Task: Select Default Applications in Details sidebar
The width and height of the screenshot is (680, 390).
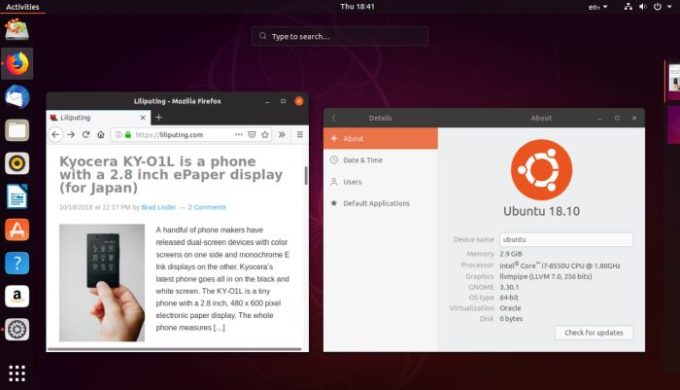Action: 381,203
